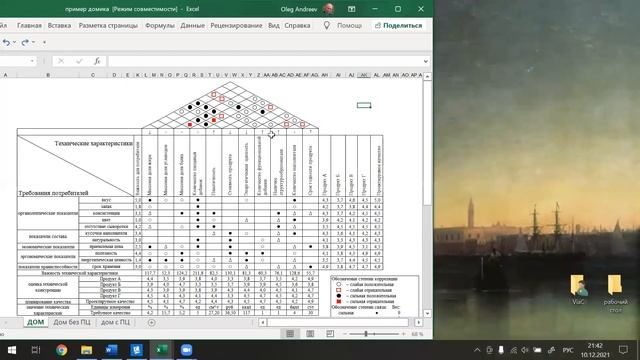Expand the formula bar chevron

click(426, 61)
